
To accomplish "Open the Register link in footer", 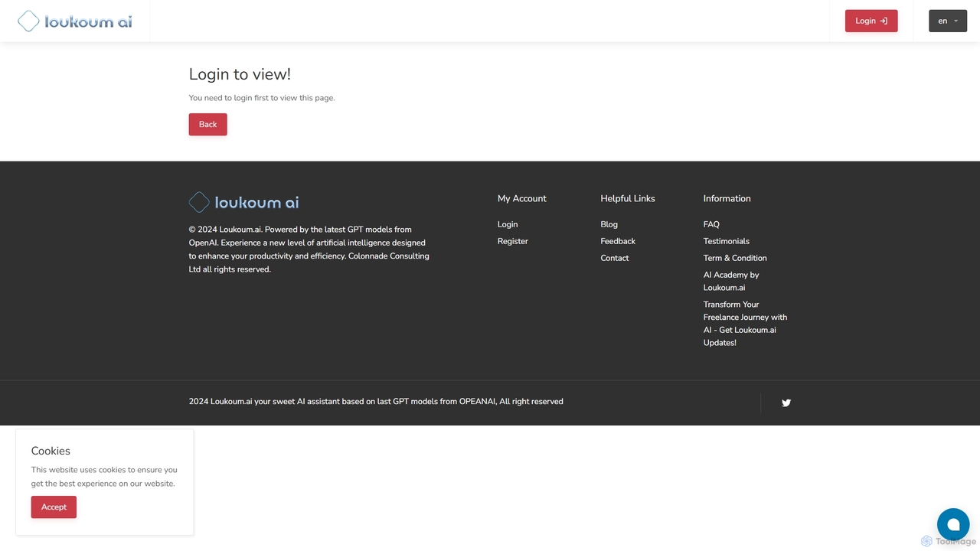I will point(513,241).
